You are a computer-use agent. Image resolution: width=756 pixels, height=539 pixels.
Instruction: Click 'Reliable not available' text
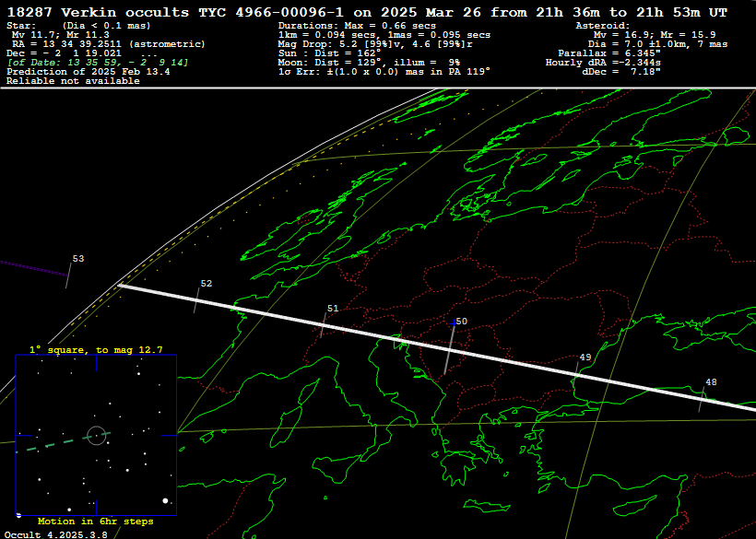73,81
